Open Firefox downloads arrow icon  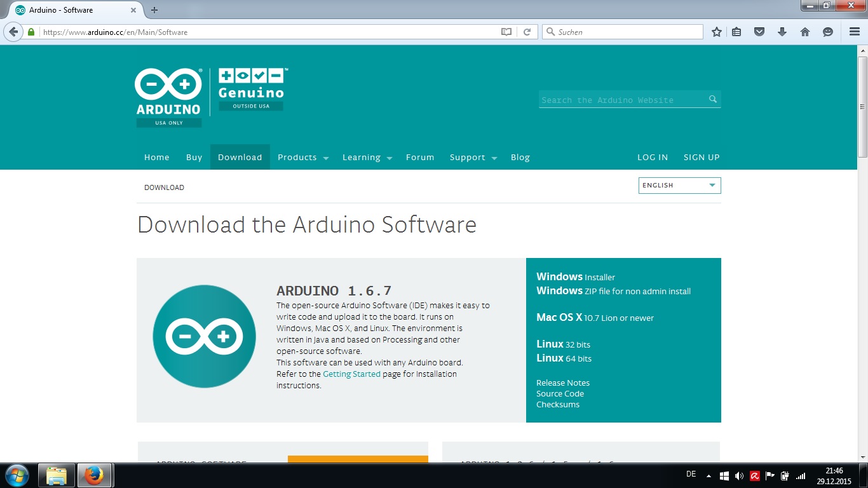[782, 32]
